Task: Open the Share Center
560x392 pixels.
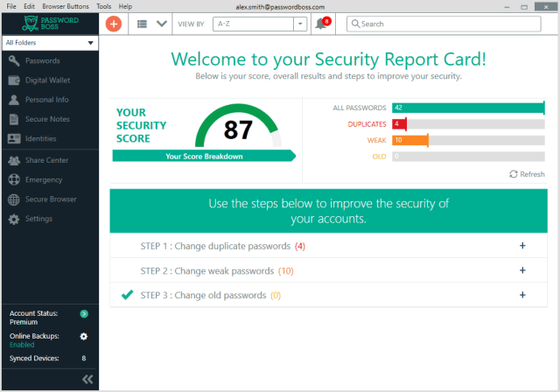Action: pos(46,160)
